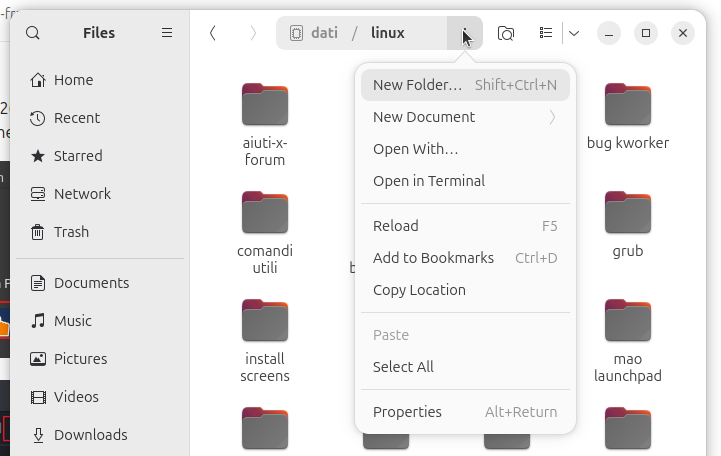The height and width of the screenshot is (456, 721).
Task: Open the Downloads sidebar folder
Action: 90,435
